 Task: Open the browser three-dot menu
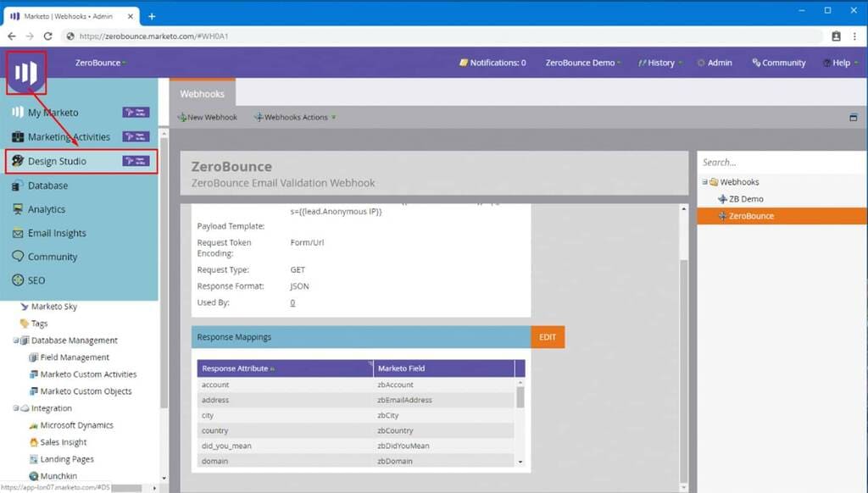point(854,36)
